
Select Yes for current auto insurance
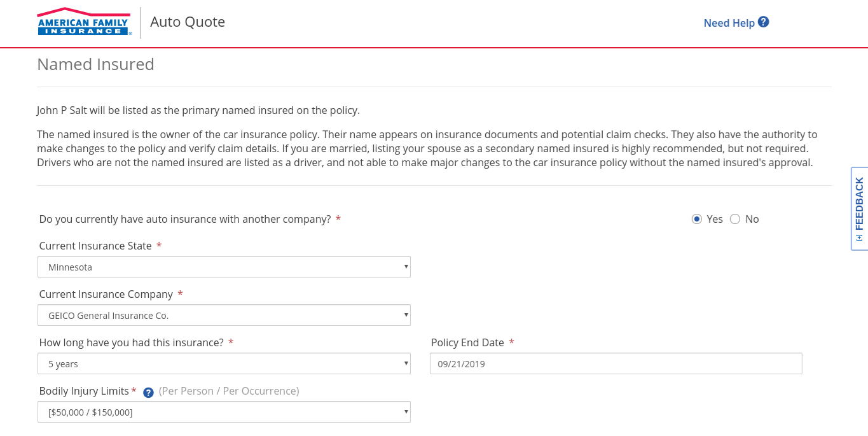click(697, 219)
